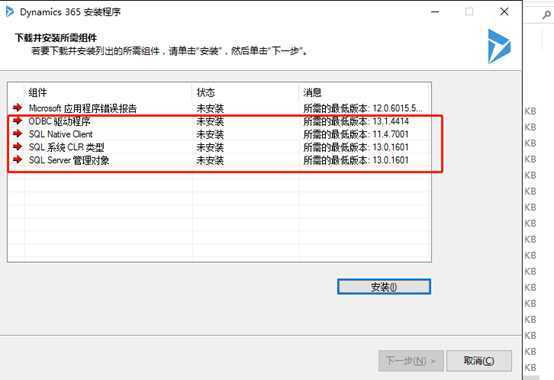Click 13.0.1601 message for SQL Server 管理对象
This screenshot has height=380, width=554.
[x=356, y=160]
